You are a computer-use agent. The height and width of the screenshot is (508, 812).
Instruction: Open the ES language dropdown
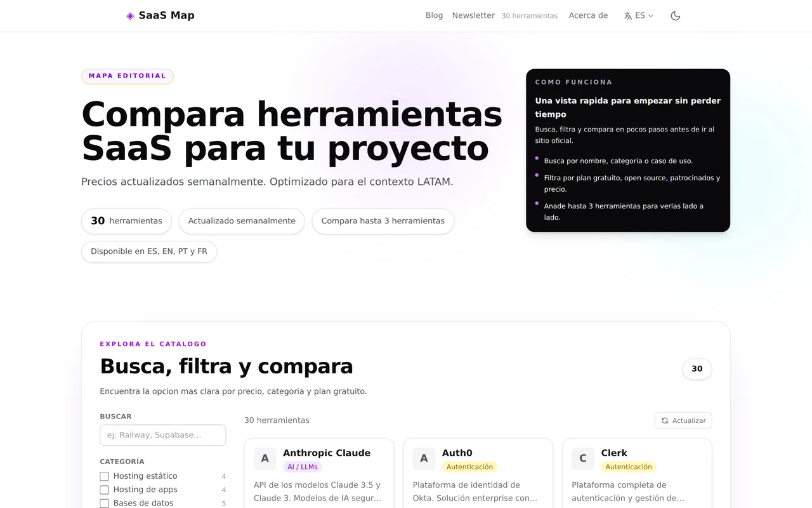click(639, 16)
